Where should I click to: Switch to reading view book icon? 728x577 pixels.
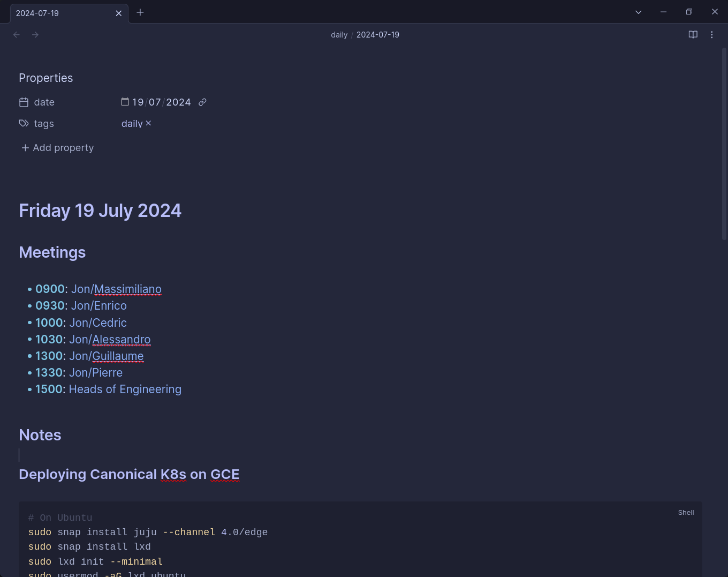coord(693,35)
